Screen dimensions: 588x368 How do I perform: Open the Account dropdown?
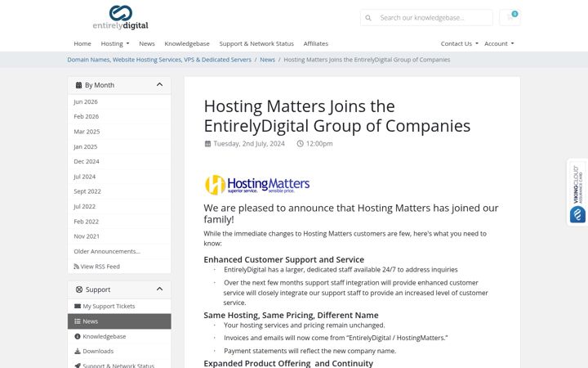[x=499, y=43]
